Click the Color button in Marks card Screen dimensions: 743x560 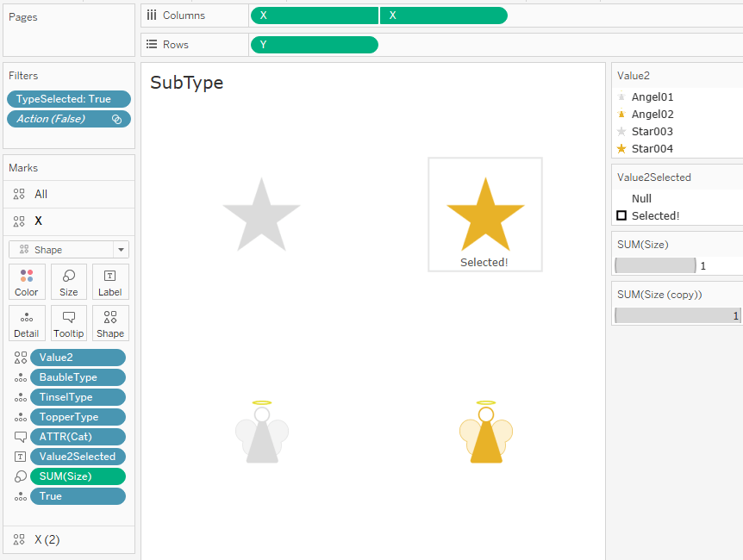click(27, 282)
